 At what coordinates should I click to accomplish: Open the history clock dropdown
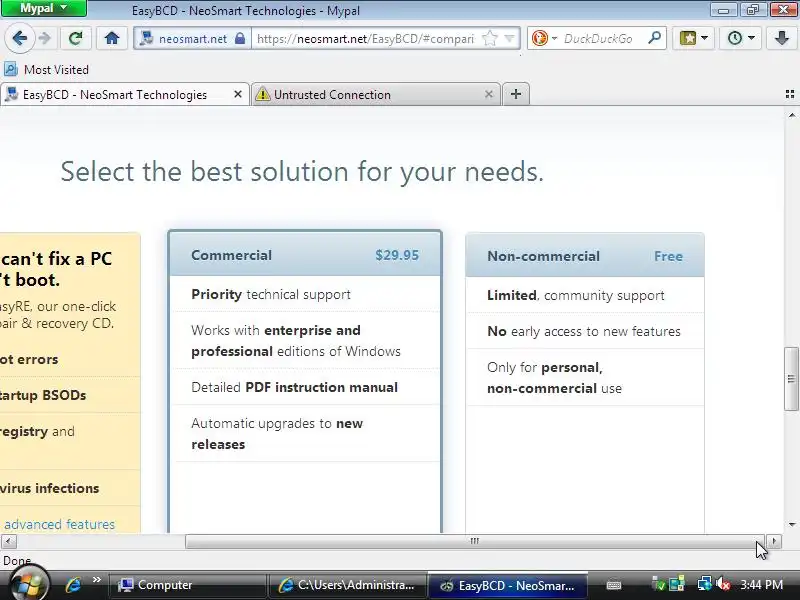[740, 38]
